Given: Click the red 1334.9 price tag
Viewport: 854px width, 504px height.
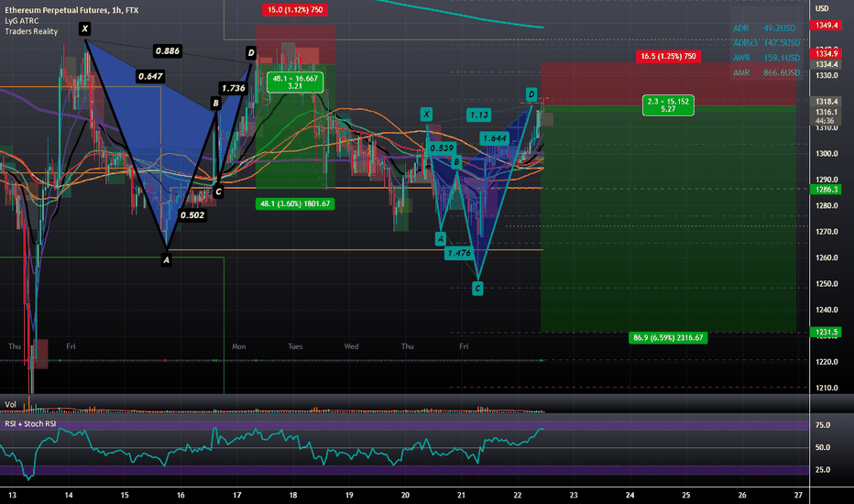Looking at the screenshot, I should point(826,53).
